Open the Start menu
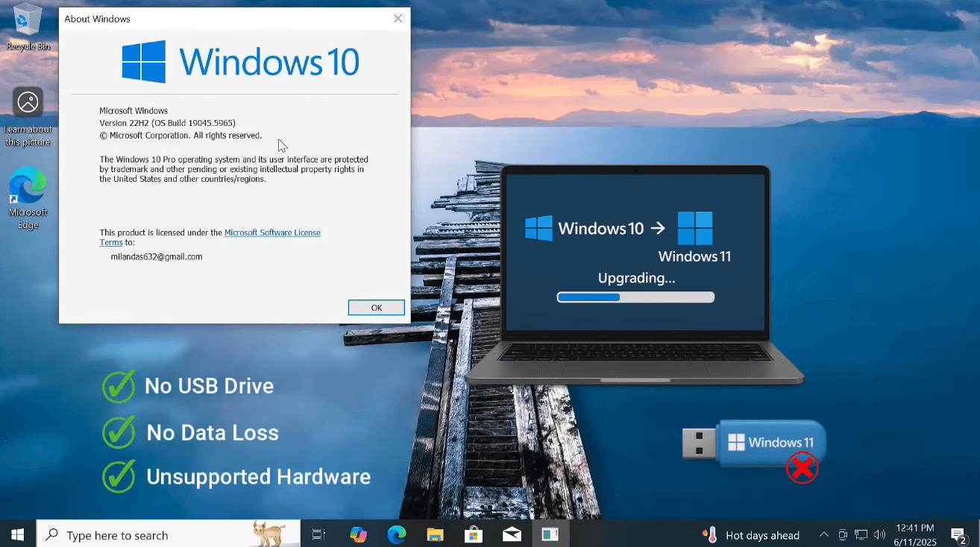980x547 pixels. (x=16, y=534)
